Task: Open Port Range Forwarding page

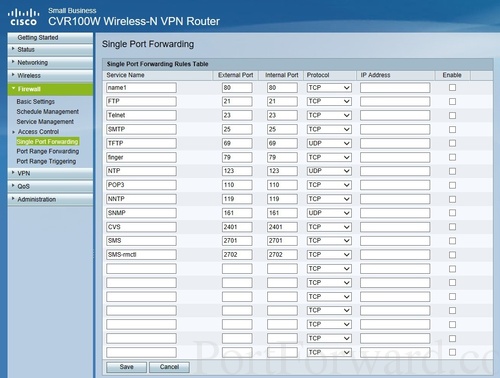Action: pyautogui.click(x=48, y=151)
